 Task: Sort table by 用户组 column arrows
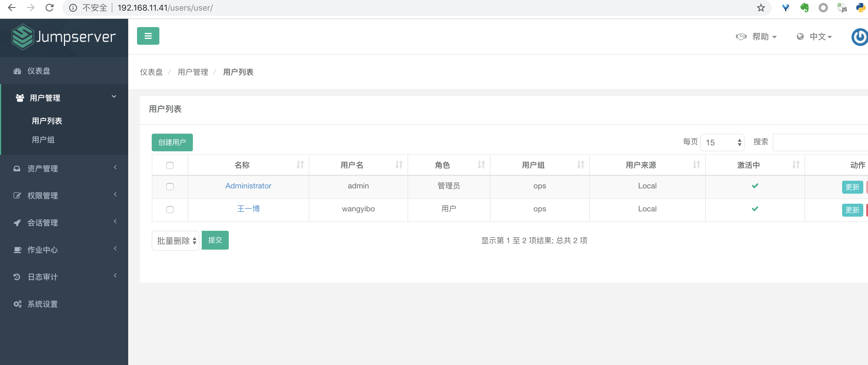click(x=580, y=165)
